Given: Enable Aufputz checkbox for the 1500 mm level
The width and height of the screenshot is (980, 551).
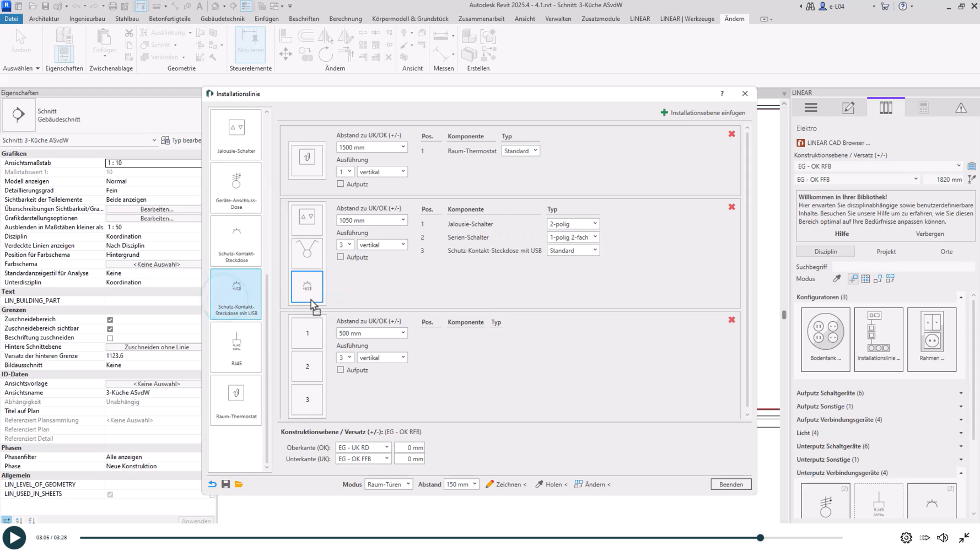Looking at the screenshot, I should tap(341, 184).
